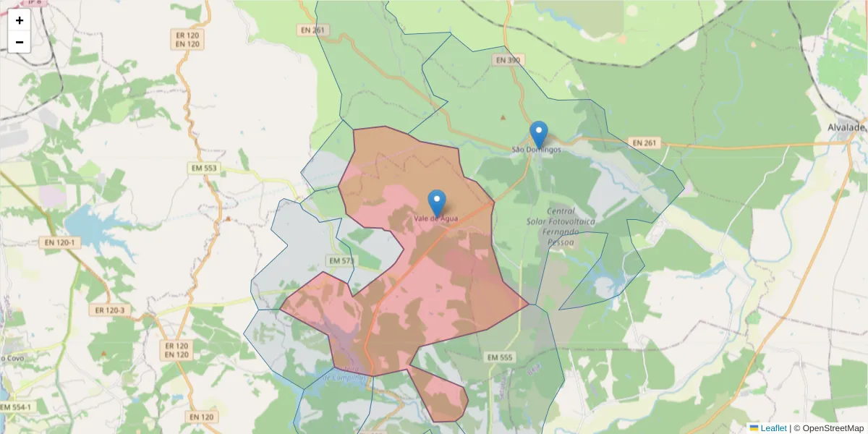This screenshot has width=868, height=434.
Task: Click the EN 120-1 road shield label
Action: tap(60, 242)
